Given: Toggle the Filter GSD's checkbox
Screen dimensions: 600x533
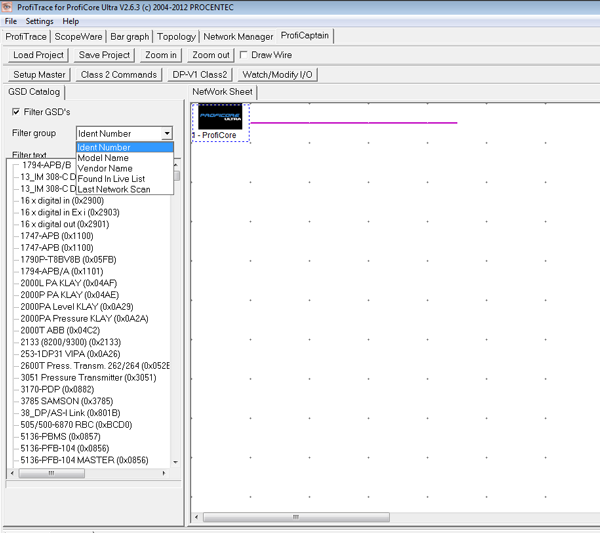Looking at the screenshot, I should (16, 112).
